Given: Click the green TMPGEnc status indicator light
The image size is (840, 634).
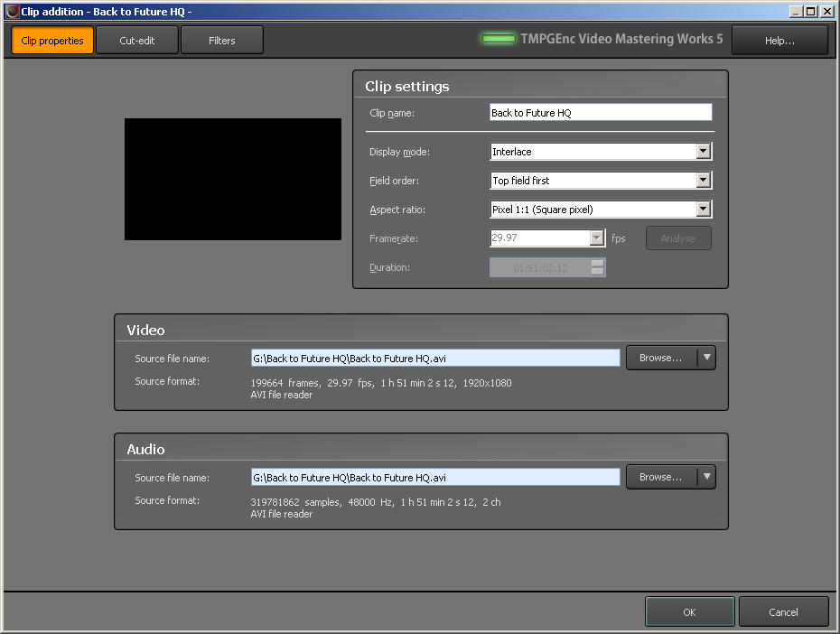Looking at the screenshot, I should (498, 39).
